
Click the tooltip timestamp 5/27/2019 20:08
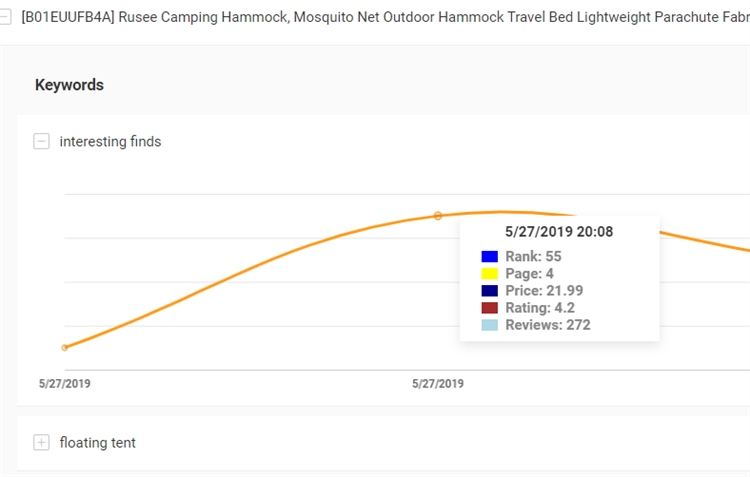pyautogui.click(x=559, y=232)
